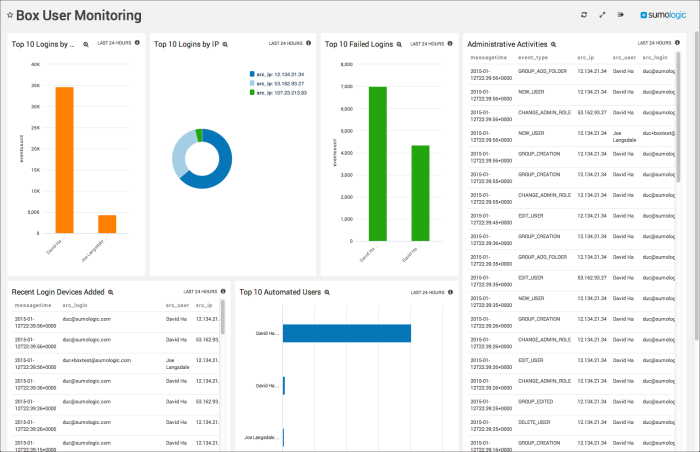
Task: Sort Administrative Activities by messagetime column
Action: (488, 59)
